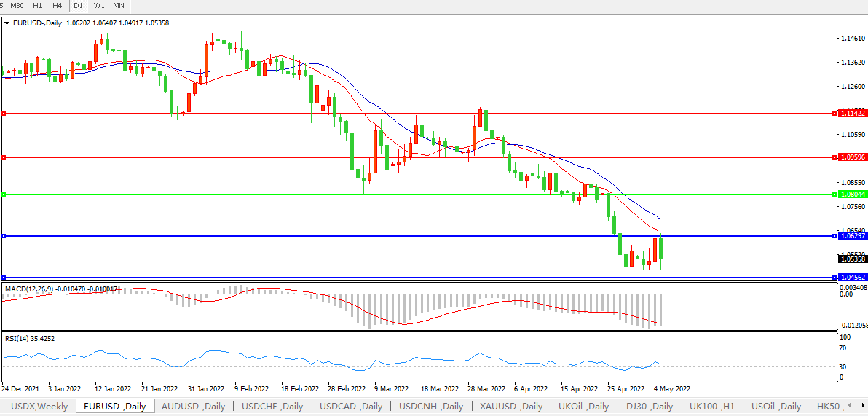Switch to AUDUSD-,Daily chart tab
868x416 pixels.
tap(193, 406)
